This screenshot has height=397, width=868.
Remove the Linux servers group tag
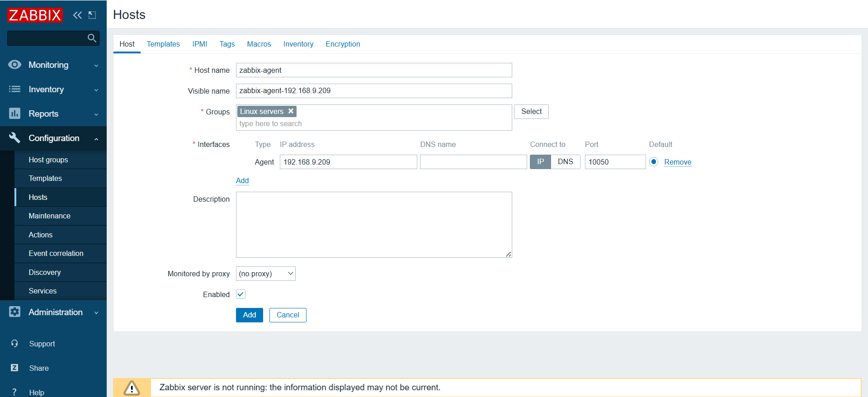[291, 111]
